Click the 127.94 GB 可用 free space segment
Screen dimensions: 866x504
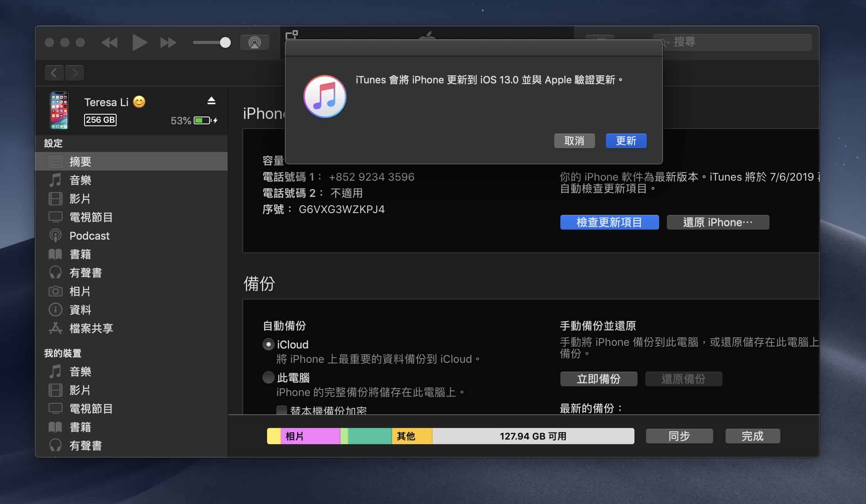click(x=533, y=436)
